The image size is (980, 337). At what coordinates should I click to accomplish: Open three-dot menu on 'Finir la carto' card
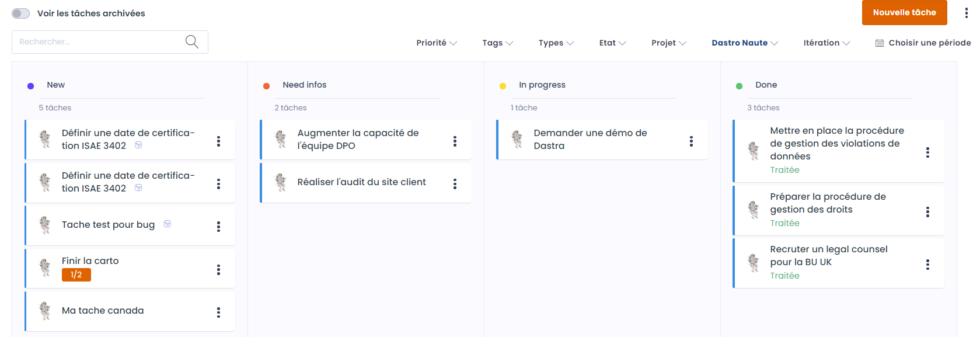[218, 270]
